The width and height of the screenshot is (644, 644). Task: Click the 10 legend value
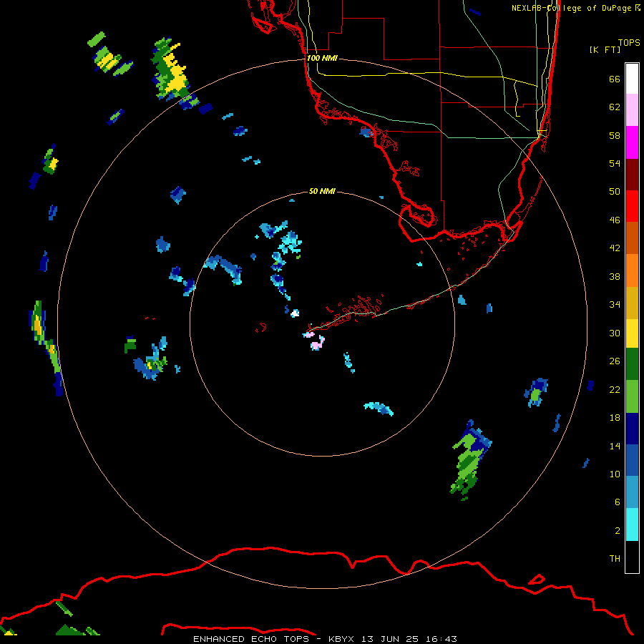pos(615,474)
